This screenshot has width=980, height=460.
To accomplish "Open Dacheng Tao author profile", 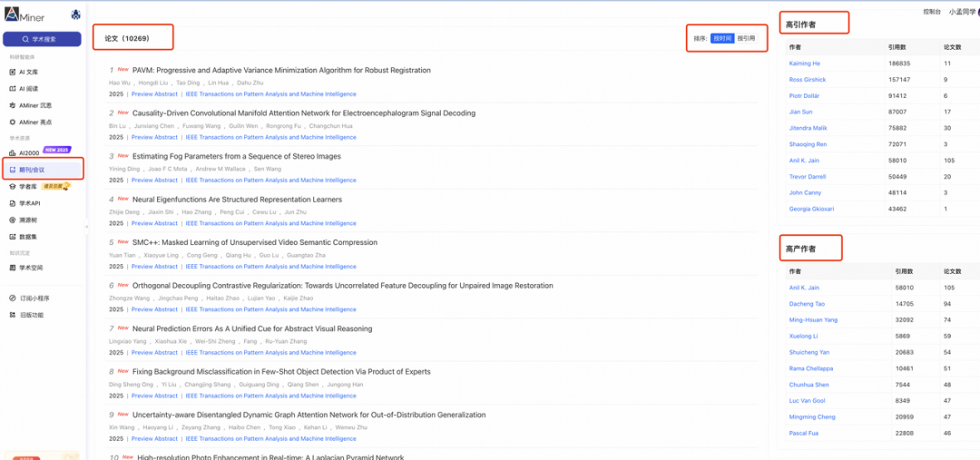I will [807, 304].
